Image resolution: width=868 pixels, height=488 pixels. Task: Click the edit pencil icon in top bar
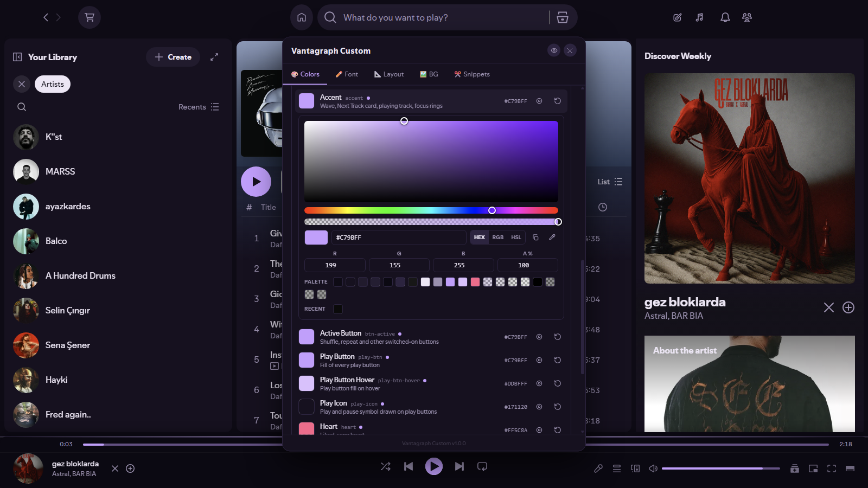(678, 17)
